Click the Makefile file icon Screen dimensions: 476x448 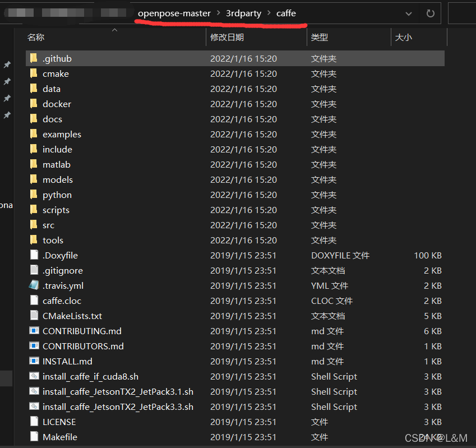click(x=34, y=436)
